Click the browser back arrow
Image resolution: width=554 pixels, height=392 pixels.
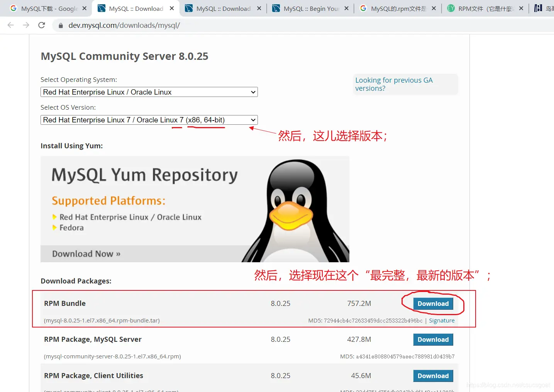[11, 25]
